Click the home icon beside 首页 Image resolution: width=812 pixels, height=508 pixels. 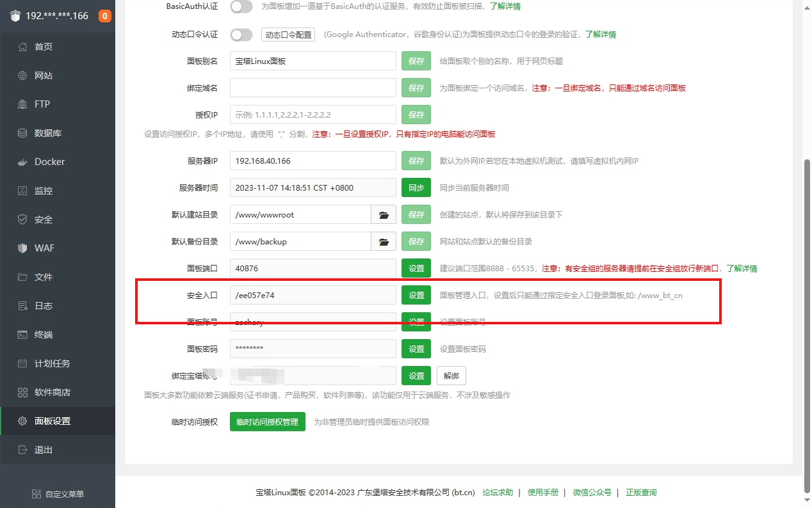(x=23, y=47)
